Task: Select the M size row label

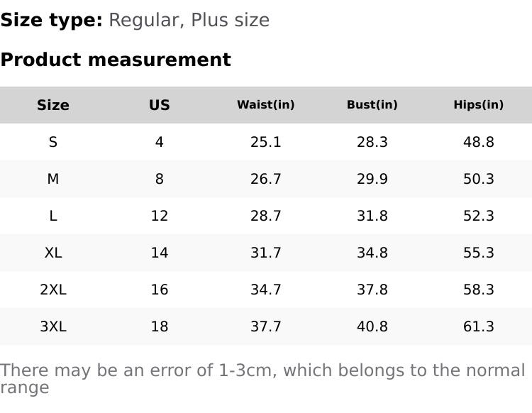Action: point(53,179)
